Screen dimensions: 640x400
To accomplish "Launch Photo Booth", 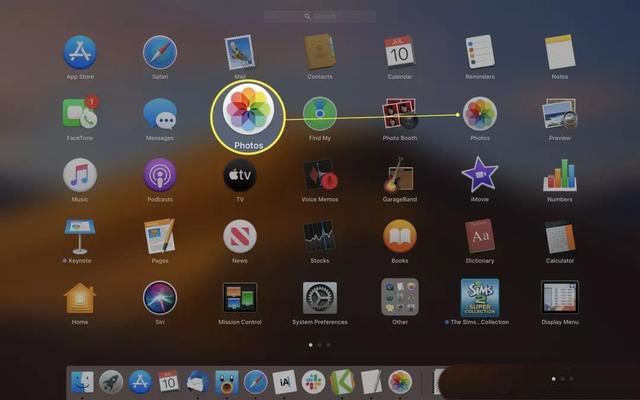I will coord(399,113).
